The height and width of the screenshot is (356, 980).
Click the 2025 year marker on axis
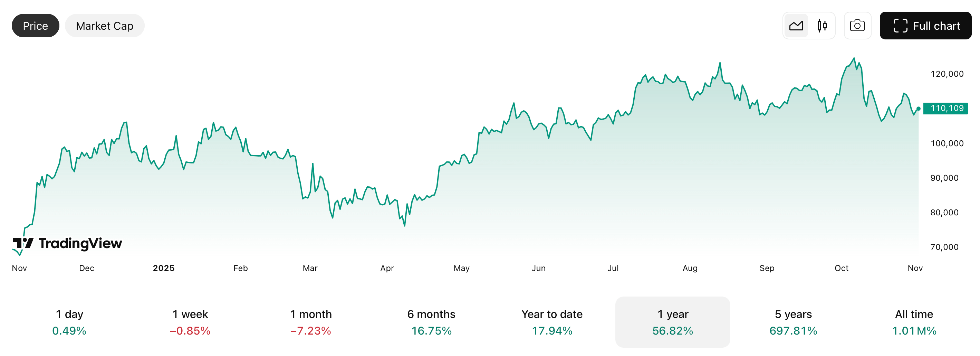[x=164, y=268]
